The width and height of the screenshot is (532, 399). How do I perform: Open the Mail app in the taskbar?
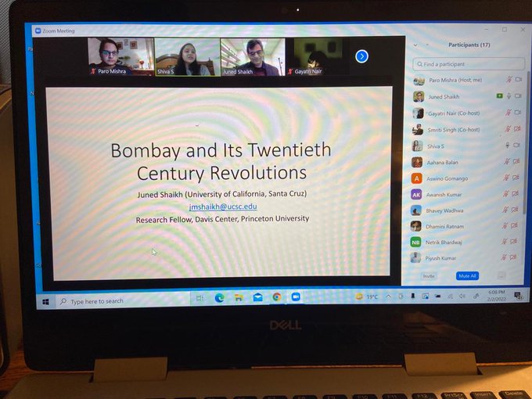tap(257, 297)
